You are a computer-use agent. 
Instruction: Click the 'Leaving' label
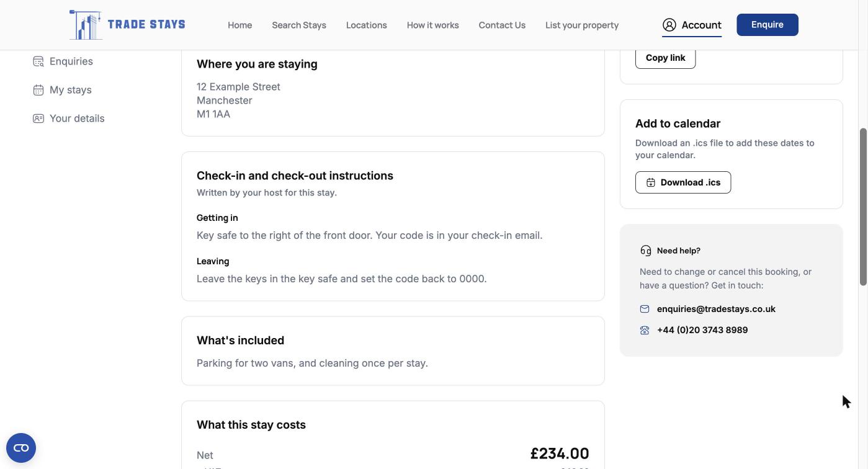[213, 261]
